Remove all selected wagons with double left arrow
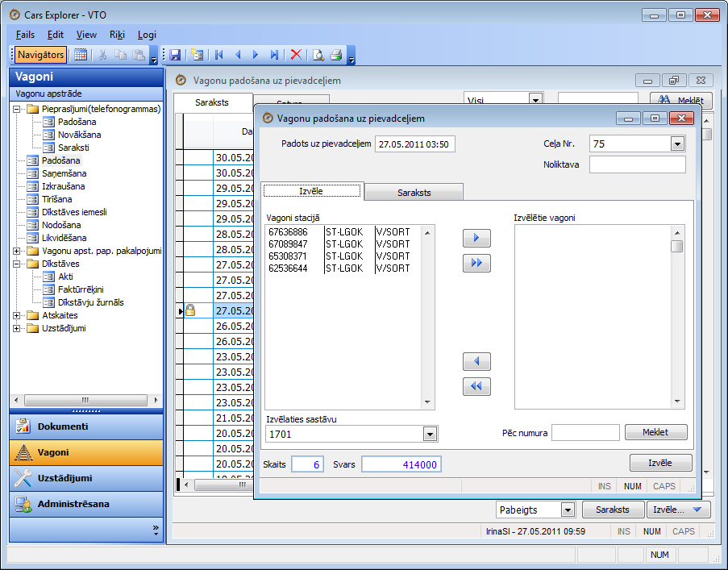The image size is (728, 570). click(x=476, y=387)
